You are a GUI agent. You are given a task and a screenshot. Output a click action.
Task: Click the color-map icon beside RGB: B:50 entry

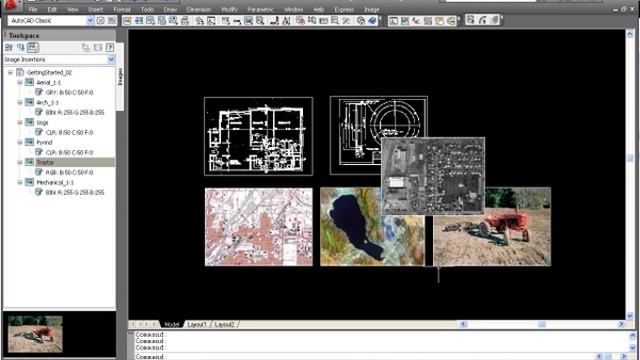(39, 173)
